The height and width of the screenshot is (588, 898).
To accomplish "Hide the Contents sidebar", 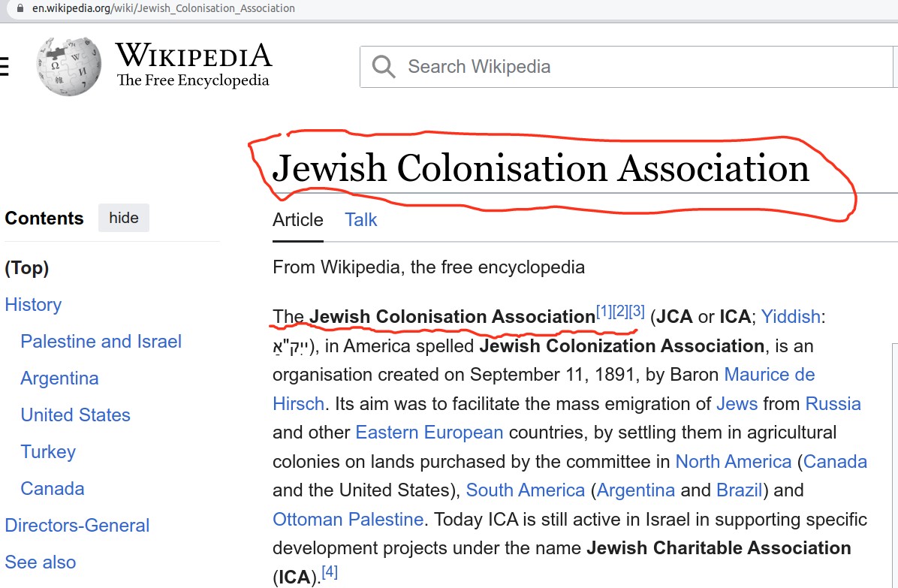I will point(124,218).
